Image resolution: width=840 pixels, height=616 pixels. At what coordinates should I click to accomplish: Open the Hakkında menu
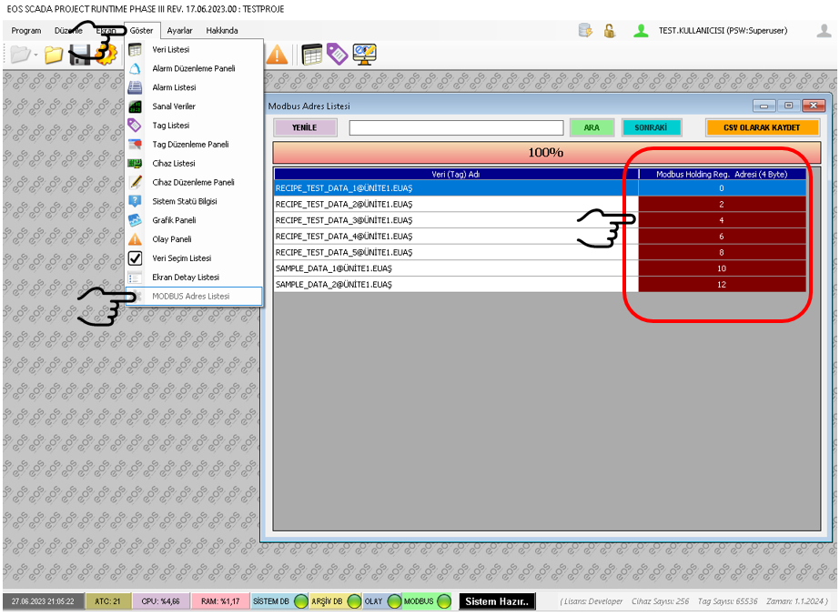click(222, 31)
